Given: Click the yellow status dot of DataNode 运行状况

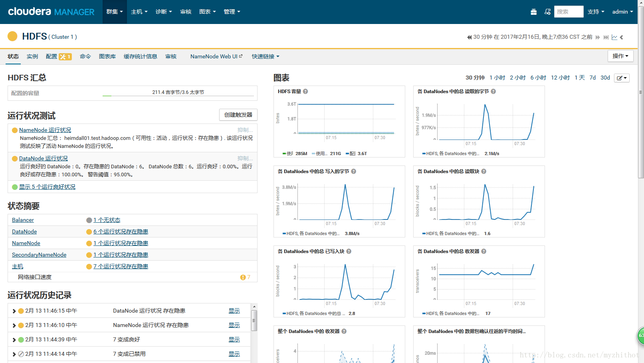Looking at the screenshot, I should (x=15, y=159).
